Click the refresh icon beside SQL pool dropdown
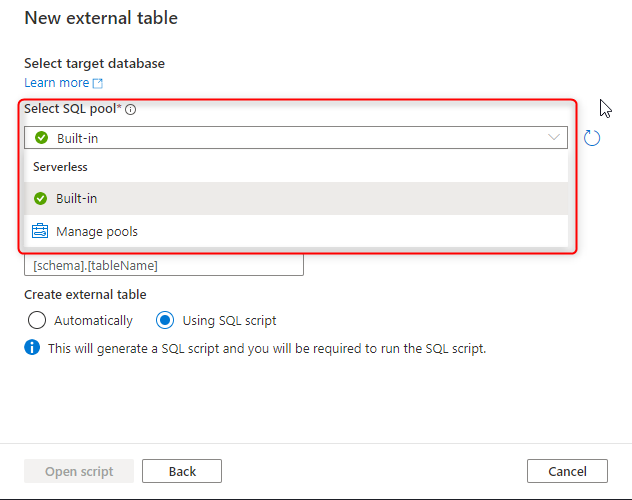This screenshot has width=632, height=500. coord(592,138)
